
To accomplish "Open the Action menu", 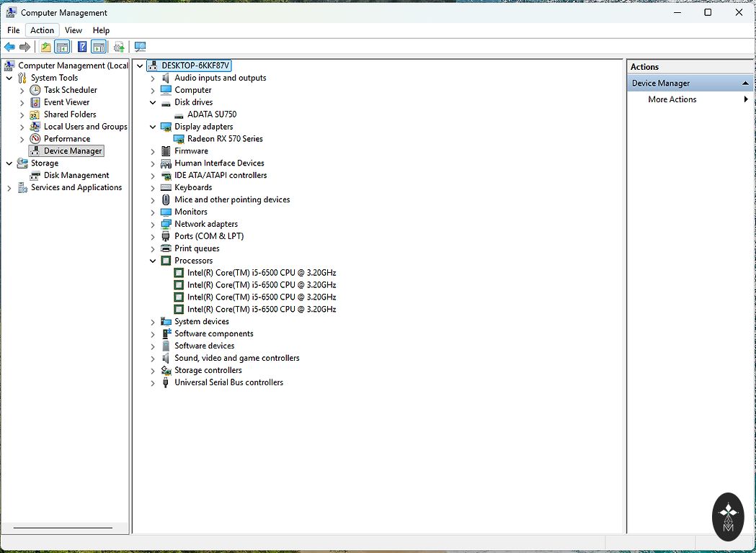I will 42,30.
